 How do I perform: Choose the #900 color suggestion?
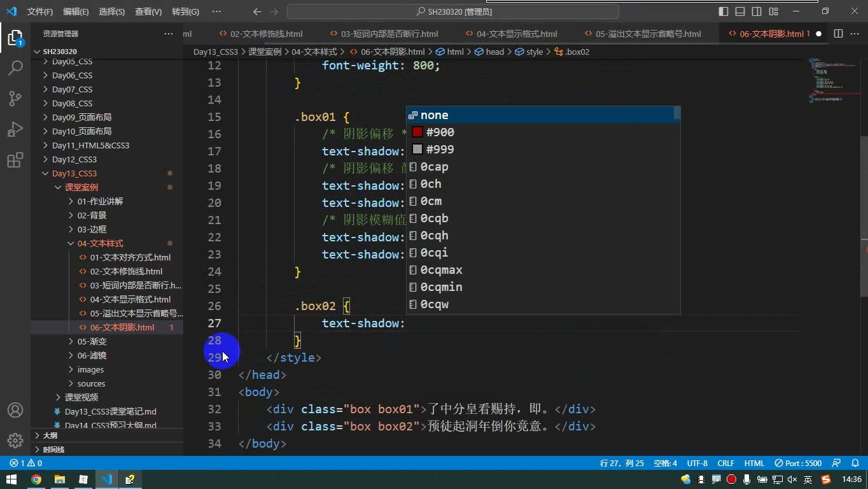(x=543, y=132)
